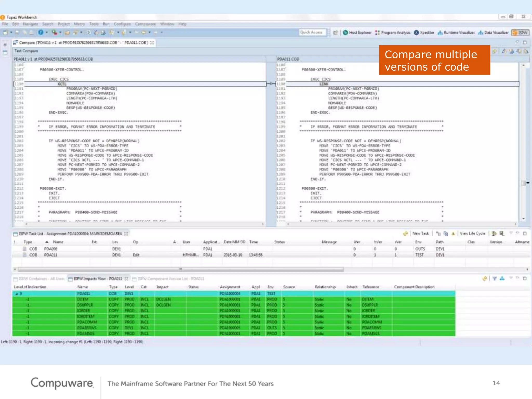Image resolution: width=532 pixels, height=399 pixels.
Task: Click the save-list icon in ISPW Task List toolbar
Action: pos(502,234)
